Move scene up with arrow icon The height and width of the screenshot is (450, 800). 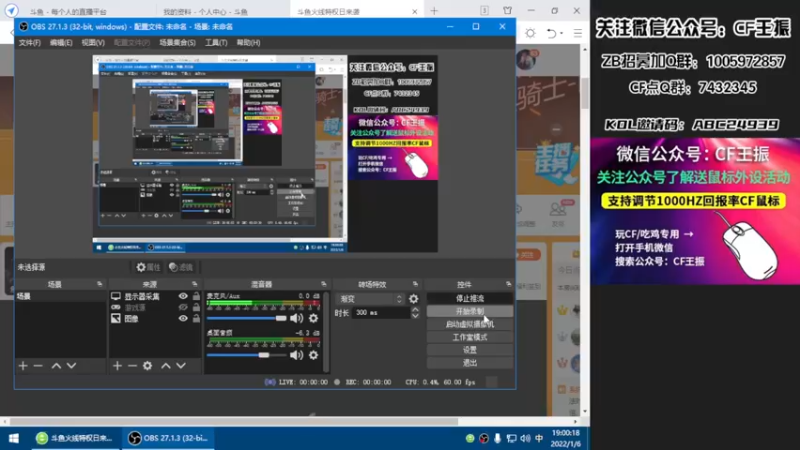pos(56,366)
